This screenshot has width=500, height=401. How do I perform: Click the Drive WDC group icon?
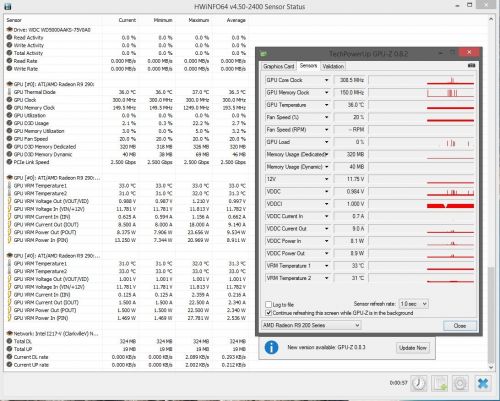[9, 30]
